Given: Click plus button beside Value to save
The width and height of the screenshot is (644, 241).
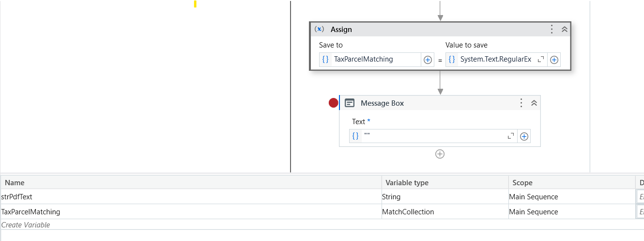Looking at the screenshot, I should click(x=554, y=60).
